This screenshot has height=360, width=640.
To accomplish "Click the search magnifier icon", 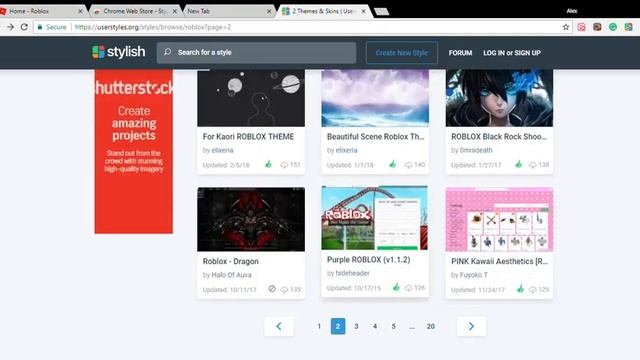I will [x=167, y=52].
